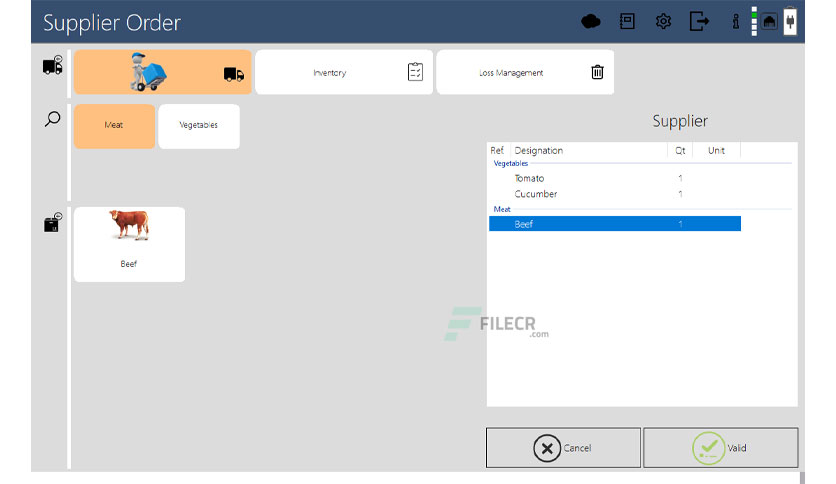The width and height of the screenshot is (836, 484).
Task: Open the info icon in header
Action: pyautogui.click(x=736, y=22)
